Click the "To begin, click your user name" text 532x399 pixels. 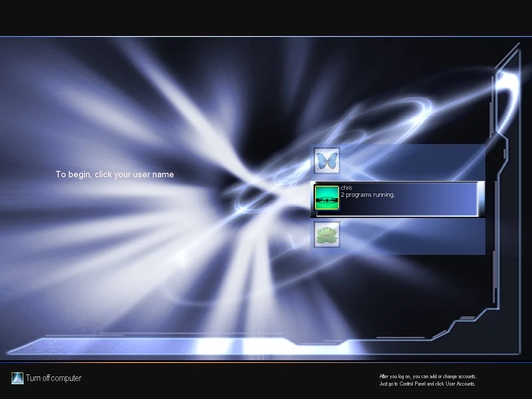click(x=115, y=175)
